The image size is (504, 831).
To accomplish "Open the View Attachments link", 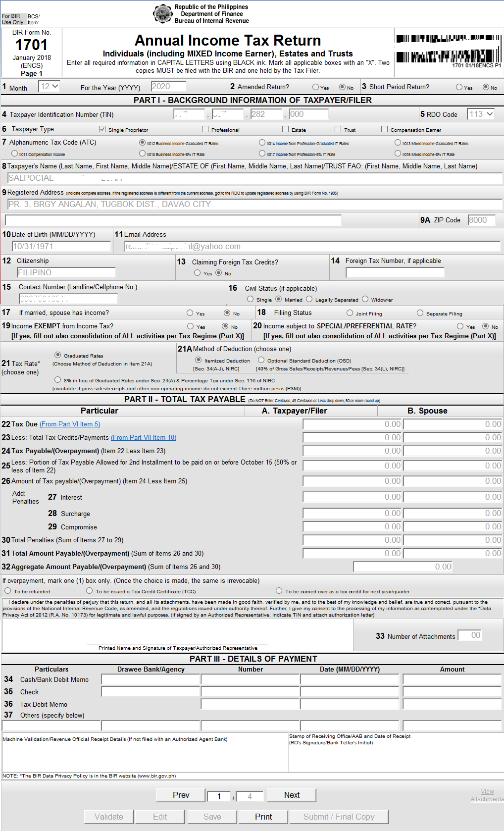I will pos(487,795).
